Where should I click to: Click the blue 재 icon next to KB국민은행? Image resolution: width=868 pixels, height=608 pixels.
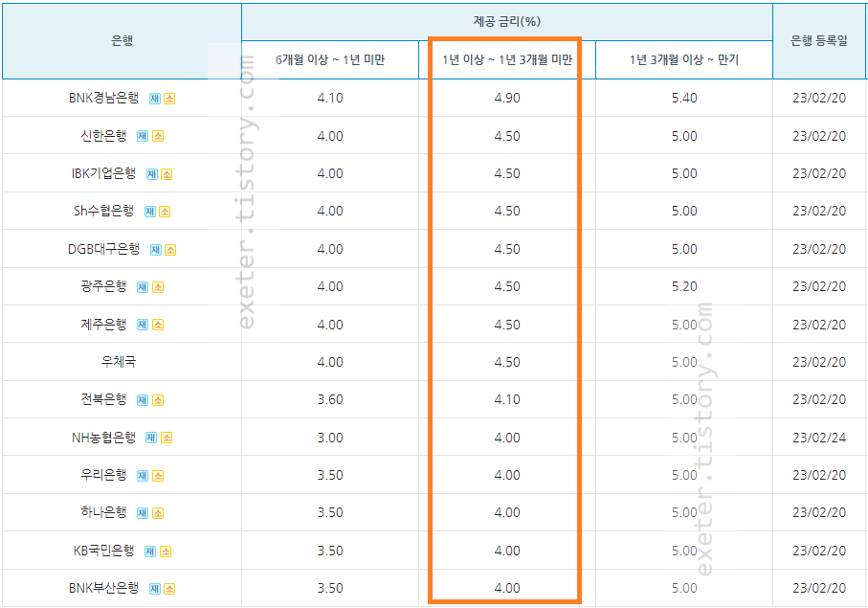click(150, 552)
